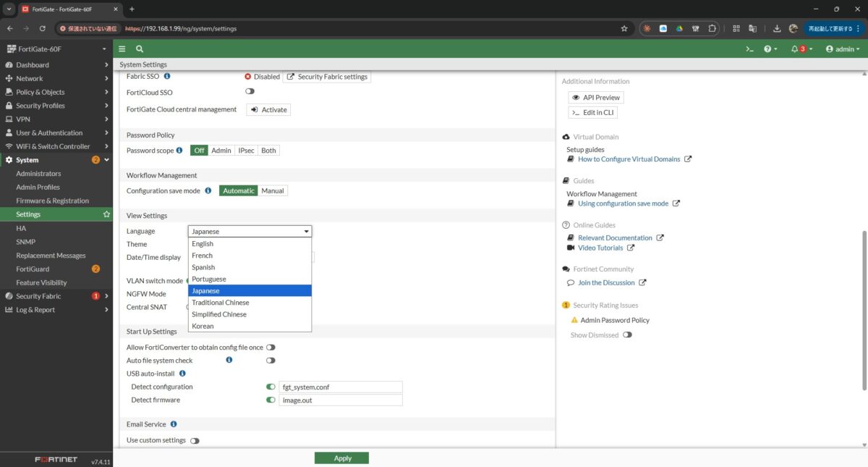
Task: Open the notifications bell icon
Action: click(x=795, y=49)
